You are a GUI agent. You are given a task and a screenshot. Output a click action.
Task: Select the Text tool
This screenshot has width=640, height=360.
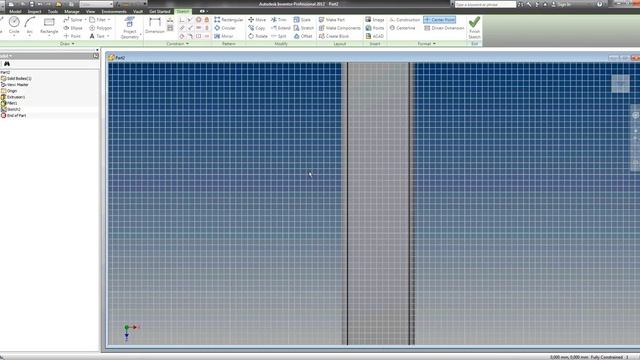click(x=97, y=36)
